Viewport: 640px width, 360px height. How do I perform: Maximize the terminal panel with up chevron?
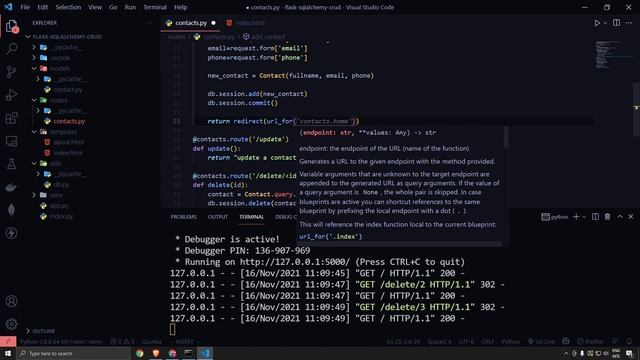coord(620,217)
